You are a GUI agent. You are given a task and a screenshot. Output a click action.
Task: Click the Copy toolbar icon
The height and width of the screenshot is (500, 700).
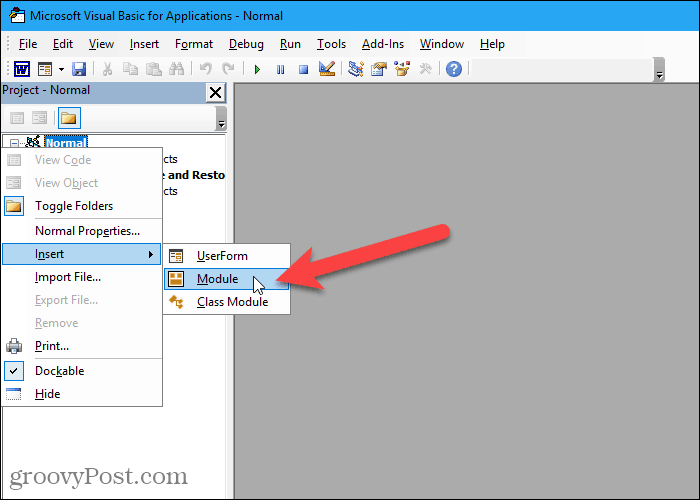[x=130, y=69]
